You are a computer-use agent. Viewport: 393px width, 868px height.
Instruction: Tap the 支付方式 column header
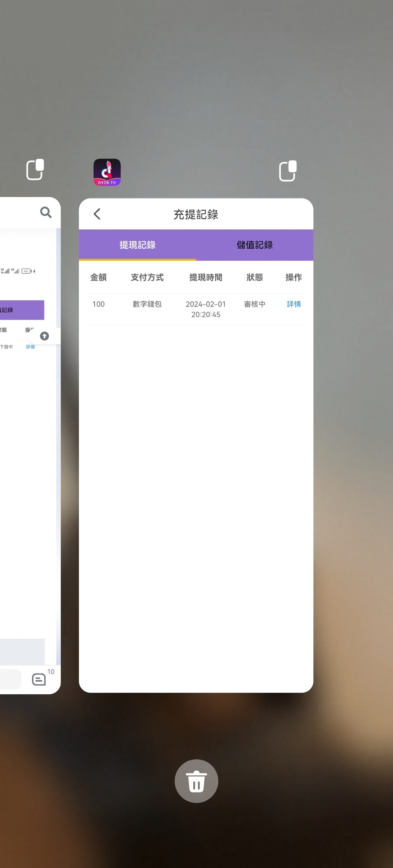click(x=147, y=277)
